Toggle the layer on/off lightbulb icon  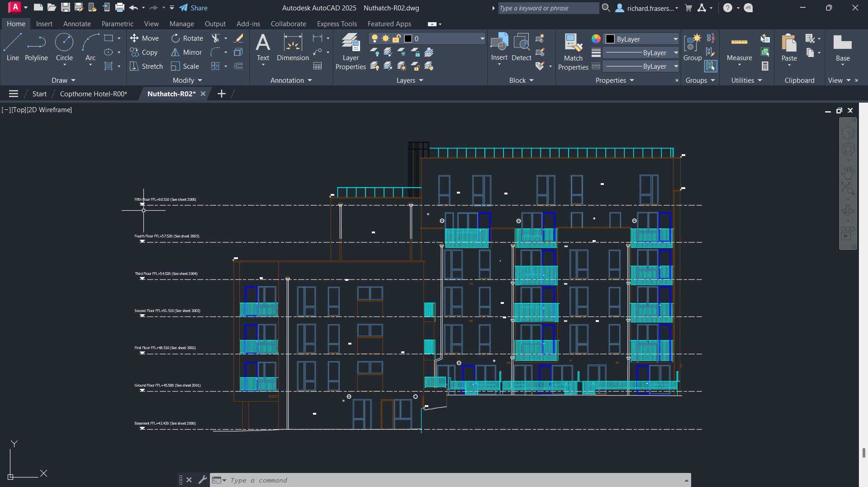[375, 39]
